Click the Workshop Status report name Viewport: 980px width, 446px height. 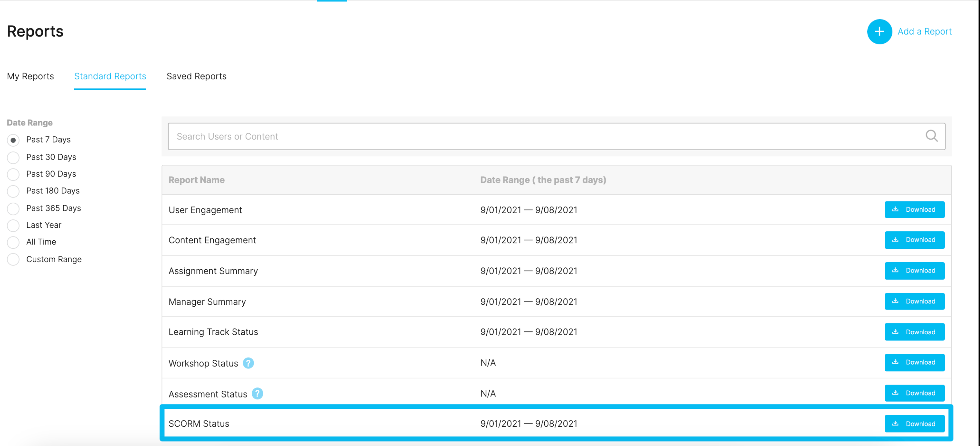click(203, 363)
